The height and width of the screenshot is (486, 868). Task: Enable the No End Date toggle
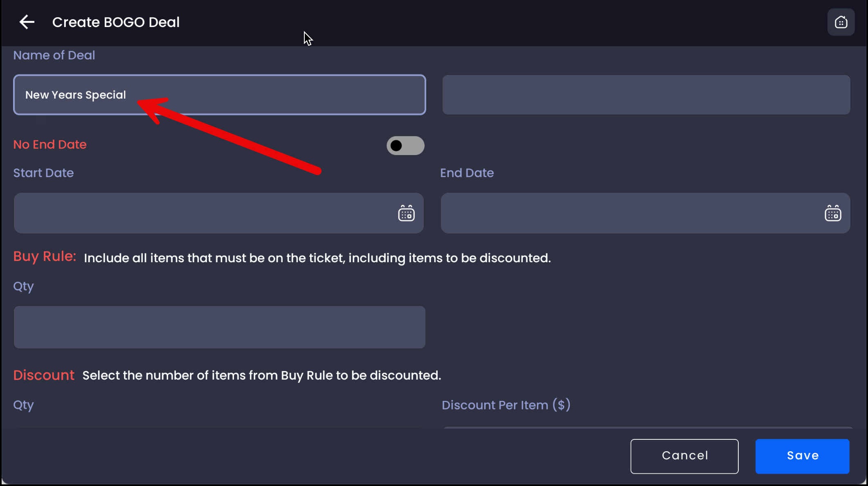pyautogui.click(x=405, y=146)
